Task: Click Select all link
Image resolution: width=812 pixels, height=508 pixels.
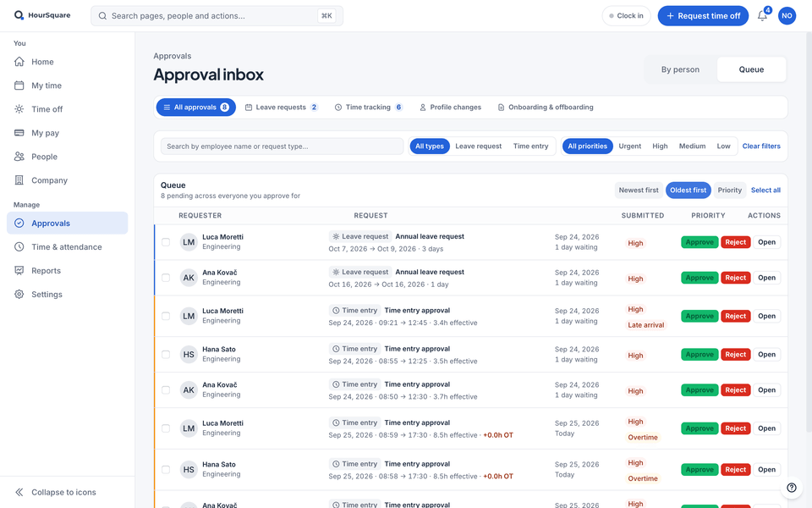Action: point(765,190)
